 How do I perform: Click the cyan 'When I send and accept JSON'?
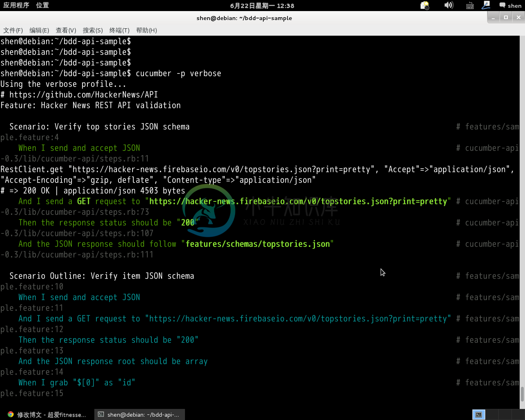pyautogui.click(x=79, y=297)
